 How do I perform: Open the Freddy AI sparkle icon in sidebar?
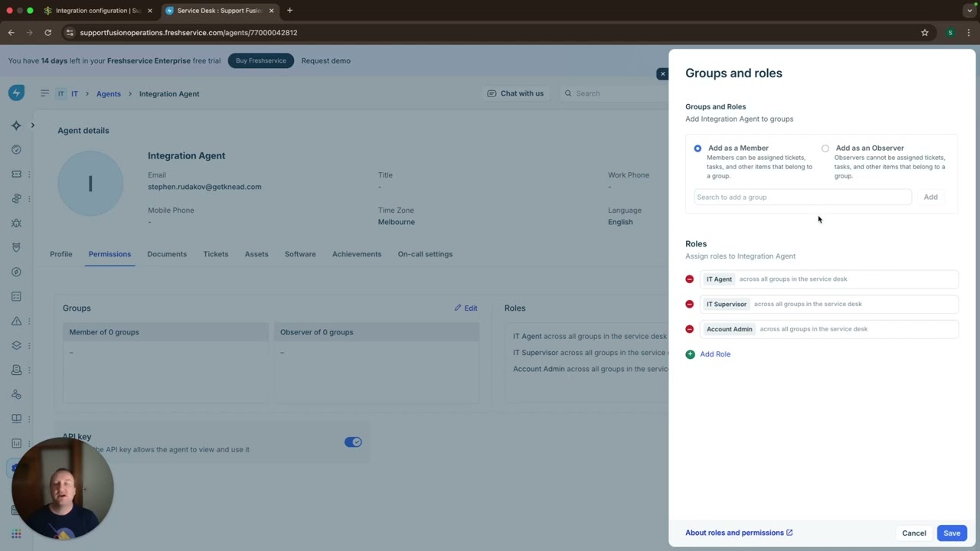coord(16,126)
